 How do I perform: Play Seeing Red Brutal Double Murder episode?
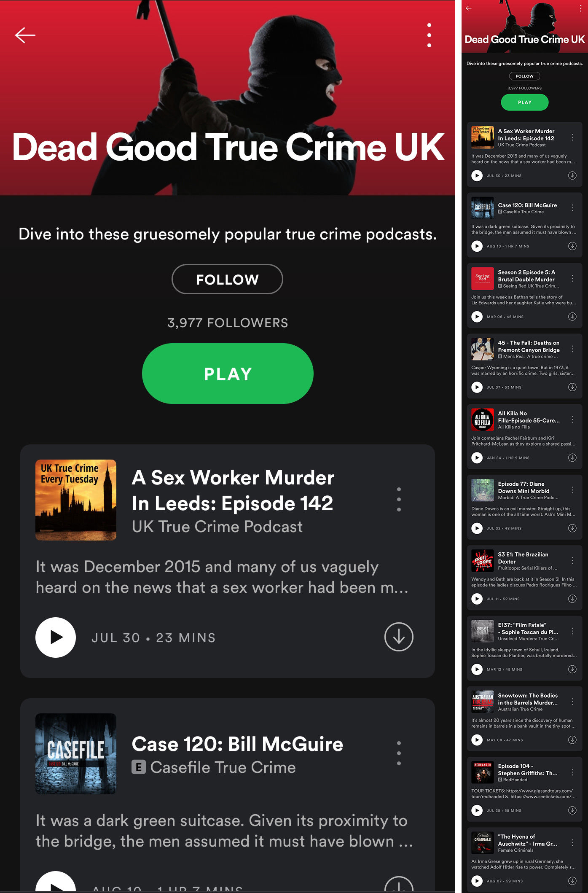pos(477,317)
